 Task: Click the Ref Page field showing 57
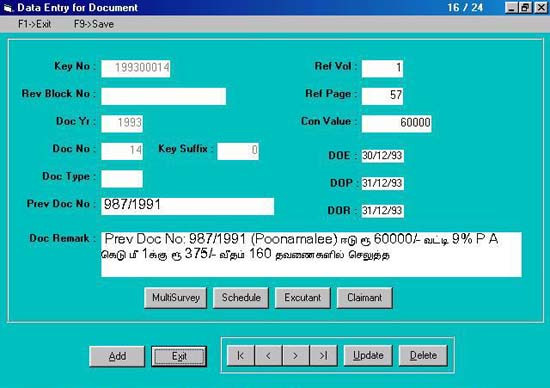[382, 96]
